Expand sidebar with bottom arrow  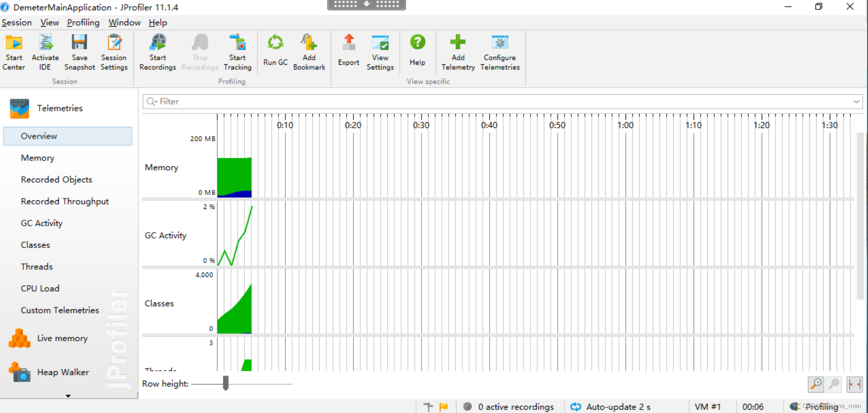coord(68,396)
